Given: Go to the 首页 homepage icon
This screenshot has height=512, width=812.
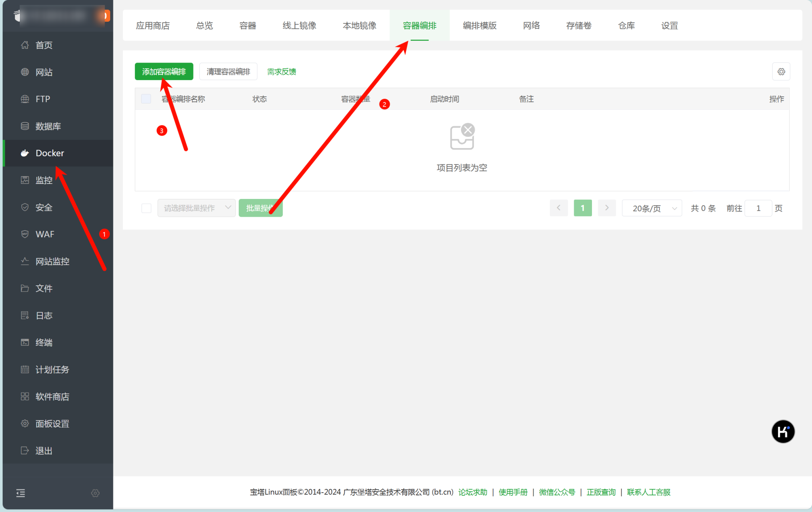Looking at the screenshot, I should point(44,45).
